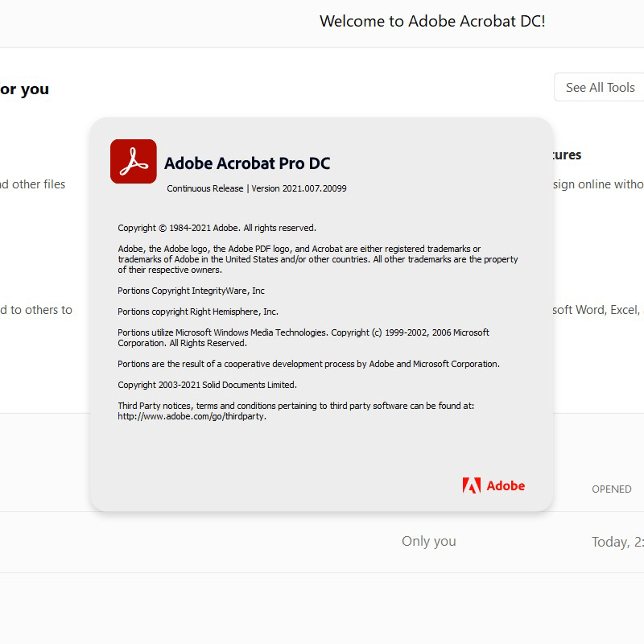Image resolution: width=644 pixels, height=644 pixels.
Task: Click the 'Today' opened timestamp
Action: click(x=617, y=542)
